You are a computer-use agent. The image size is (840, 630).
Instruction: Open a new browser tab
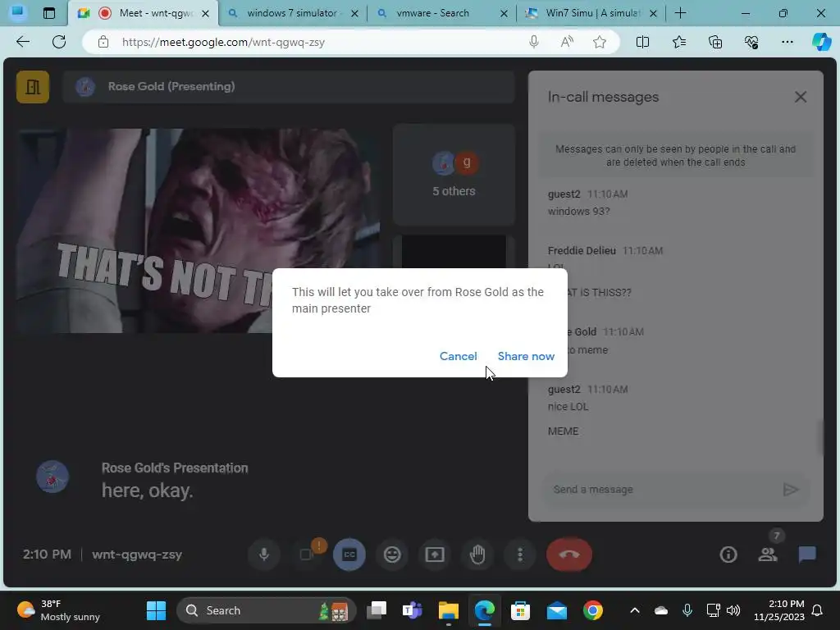coord(680,13)
